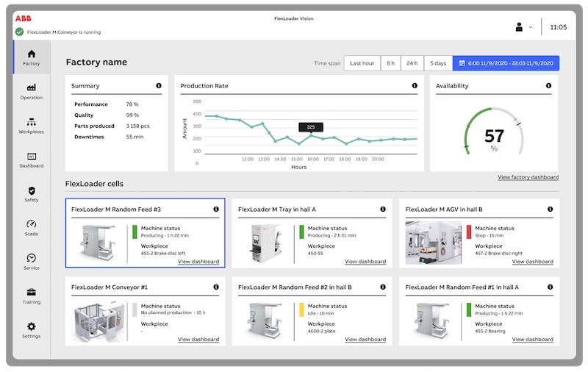Click '4600-2 plate' workpiece text
This screenshot has height=372, width=588.
pyautogui.click(x=322, y=331)
